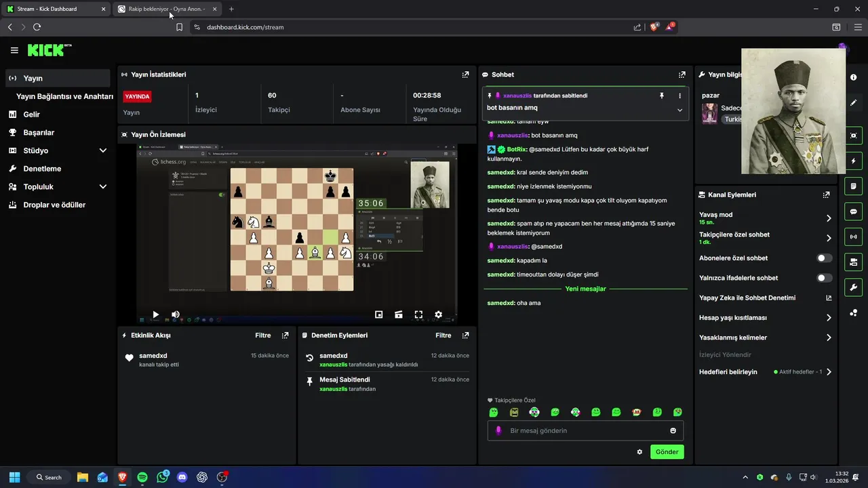Open the emoji picker in message box
This screenshot has height=488, width=868.
(673, 430)
